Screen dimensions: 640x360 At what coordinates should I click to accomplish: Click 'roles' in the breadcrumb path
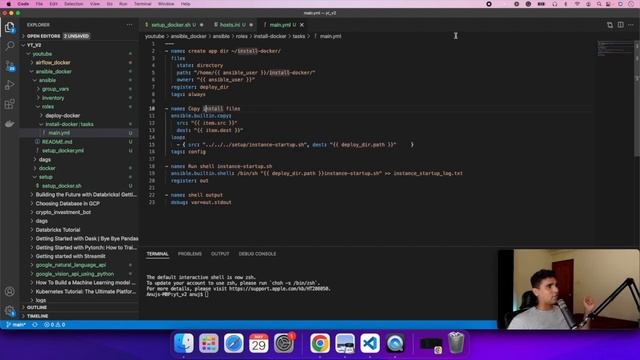pos(242,36)
